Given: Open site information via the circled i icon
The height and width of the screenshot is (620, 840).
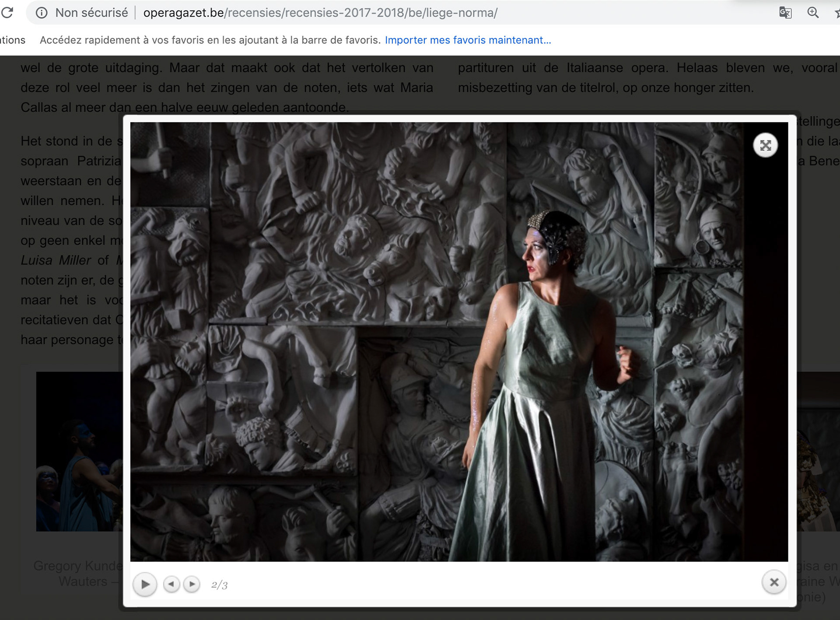Looking at the screenshot, I should tap(42, 13).
